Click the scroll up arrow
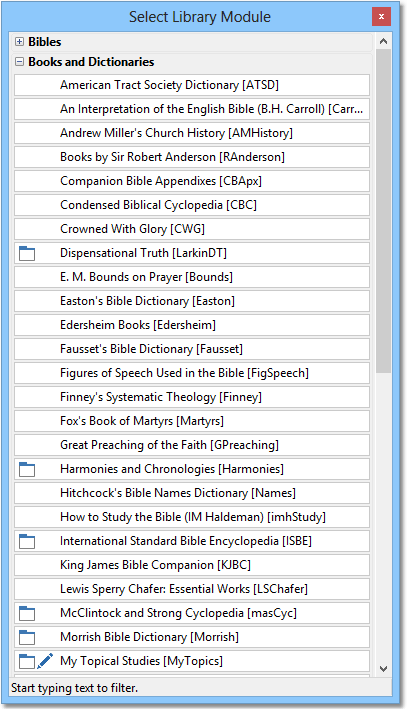 pyautogui.click(x=383, y=41)
